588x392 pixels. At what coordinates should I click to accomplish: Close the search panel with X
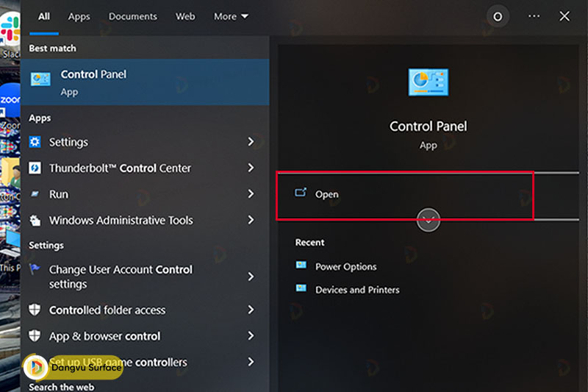pos(564,16)
